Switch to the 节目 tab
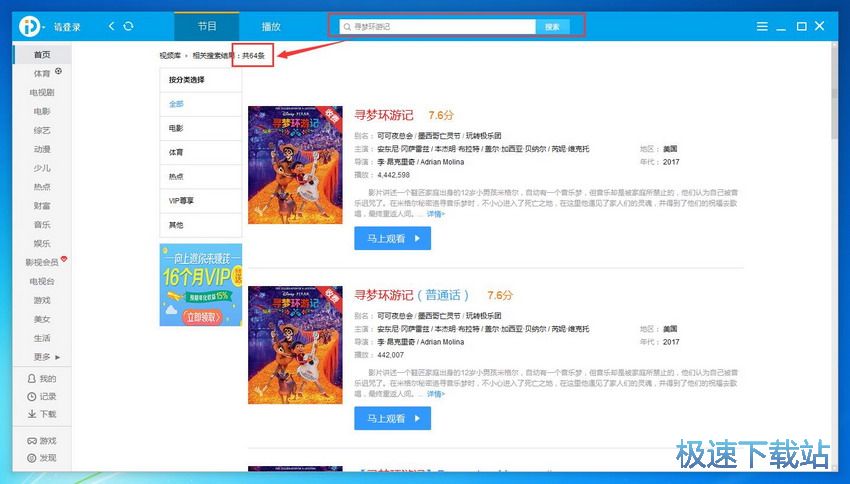 [x=207, y=26]
